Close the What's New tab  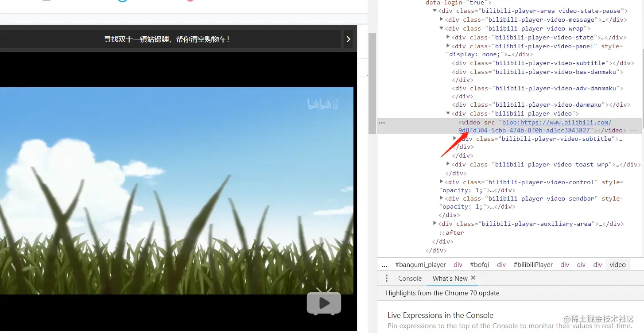[x=473, y=278]
